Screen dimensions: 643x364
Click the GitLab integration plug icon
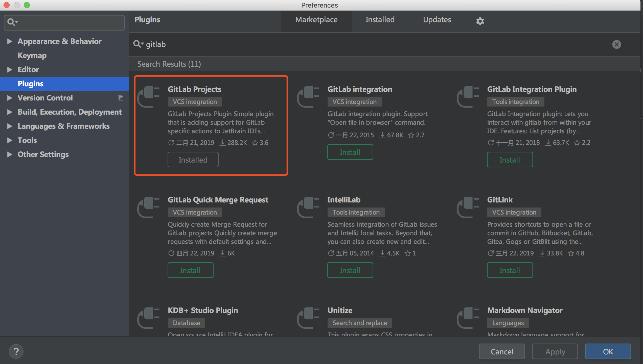(308, 97)
